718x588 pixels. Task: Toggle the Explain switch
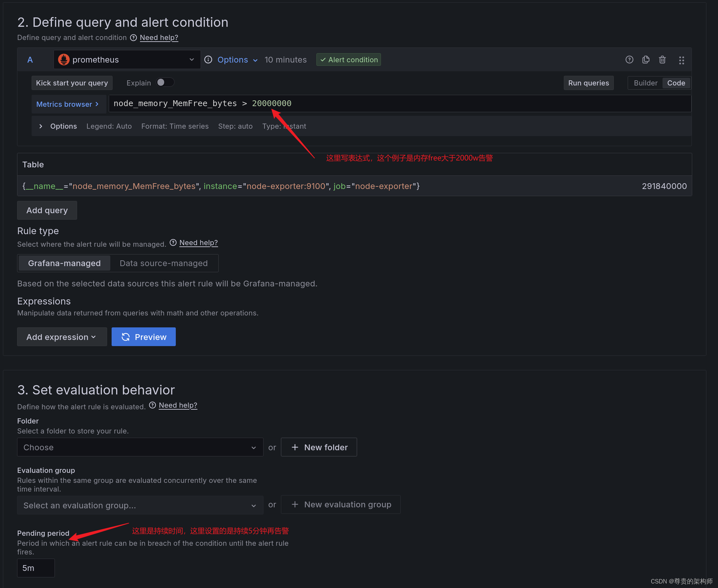[x=165, y=82]
